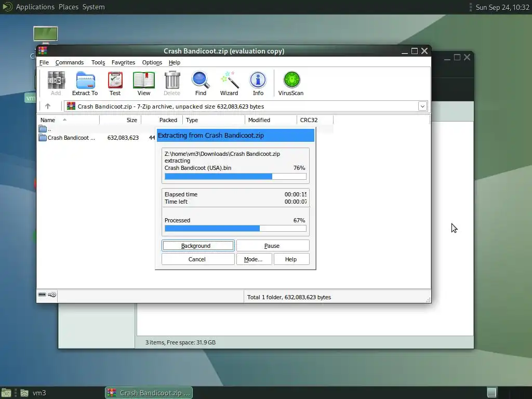Open the Tools menu

98,62
